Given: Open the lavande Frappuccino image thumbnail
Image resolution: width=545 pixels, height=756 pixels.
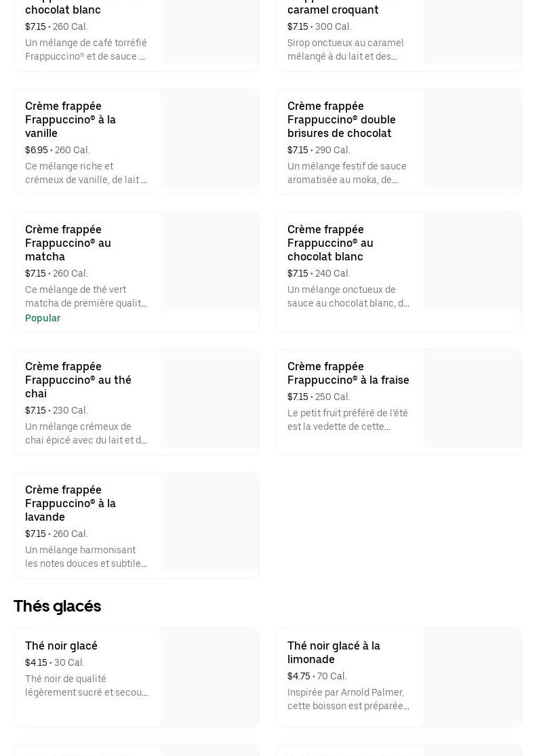Looking at the screenshot, I should point(209,522).
